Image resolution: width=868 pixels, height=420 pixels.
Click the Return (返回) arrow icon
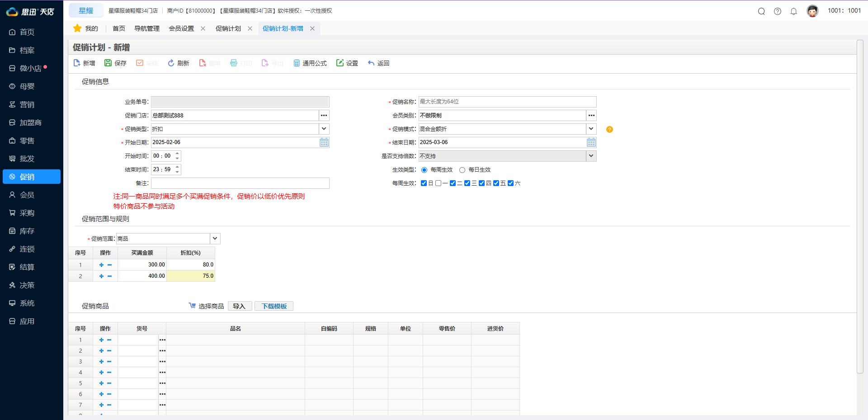[x=371, y=63]
